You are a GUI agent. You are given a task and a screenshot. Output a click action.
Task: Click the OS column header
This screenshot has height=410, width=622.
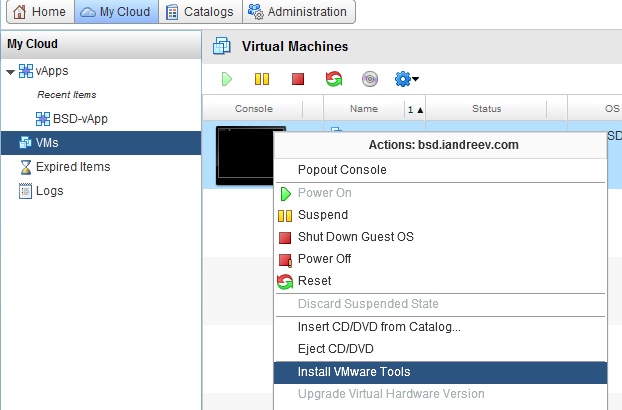click(612, 109)
